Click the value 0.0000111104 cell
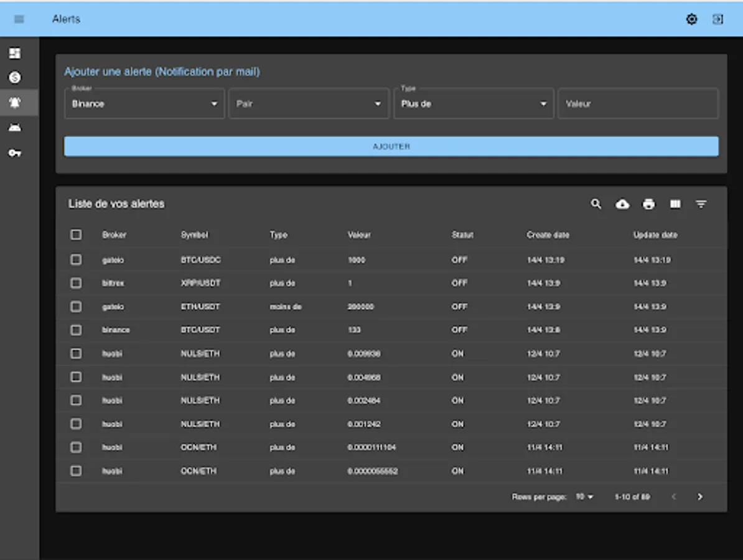 pyautogui.click(x=371, y=447)
